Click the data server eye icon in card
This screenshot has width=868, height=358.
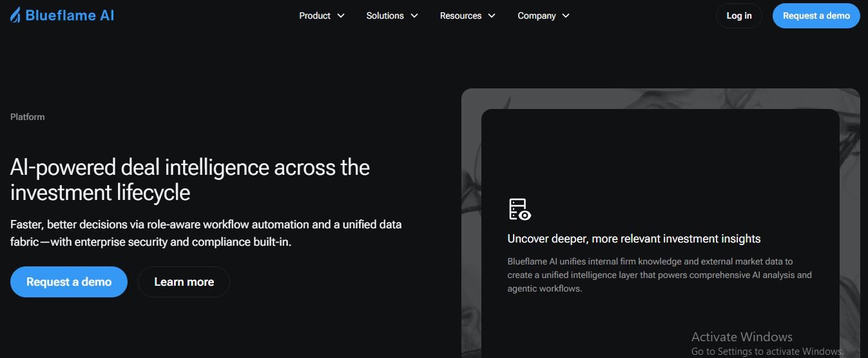pos(519,210)
